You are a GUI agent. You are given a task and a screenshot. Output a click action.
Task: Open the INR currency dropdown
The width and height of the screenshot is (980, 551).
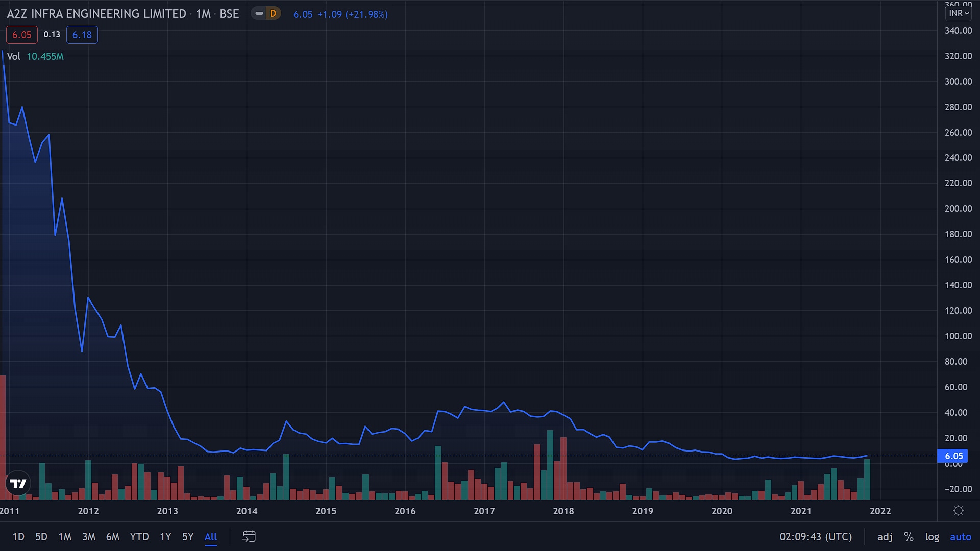coord(959,13)
